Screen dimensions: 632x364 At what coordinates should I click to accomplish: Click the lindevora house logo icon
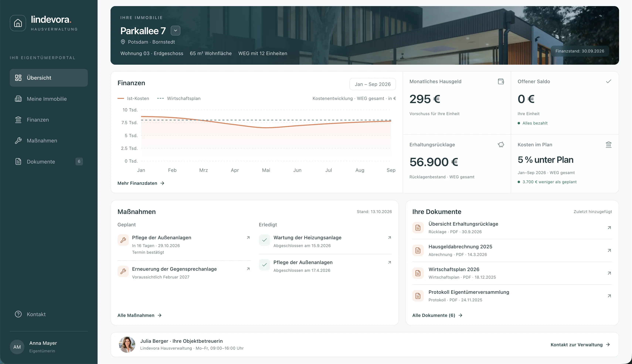click(18, 23)
